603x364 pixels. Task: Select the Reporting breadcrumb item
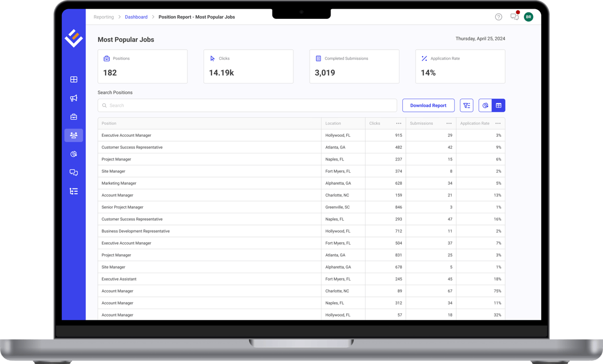(x=103, y=17)
